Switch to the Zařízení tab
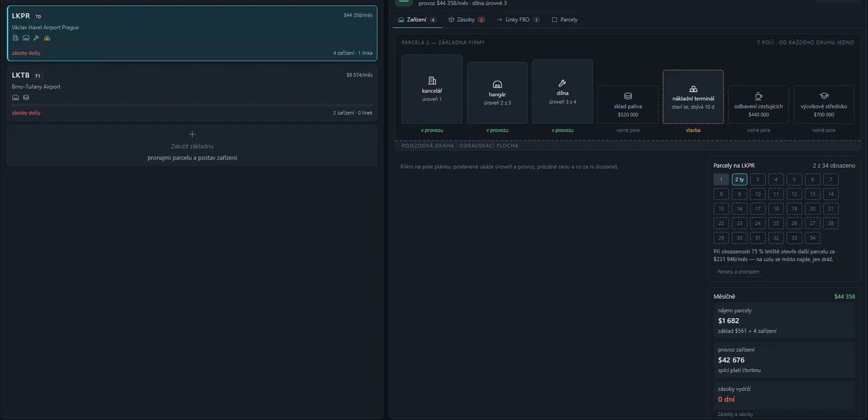 [x=417, y=19]
